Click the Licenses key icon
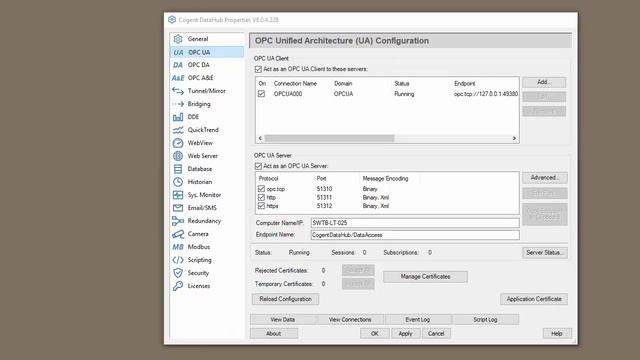This screenshot has width=640, height=360. (178, 286)
